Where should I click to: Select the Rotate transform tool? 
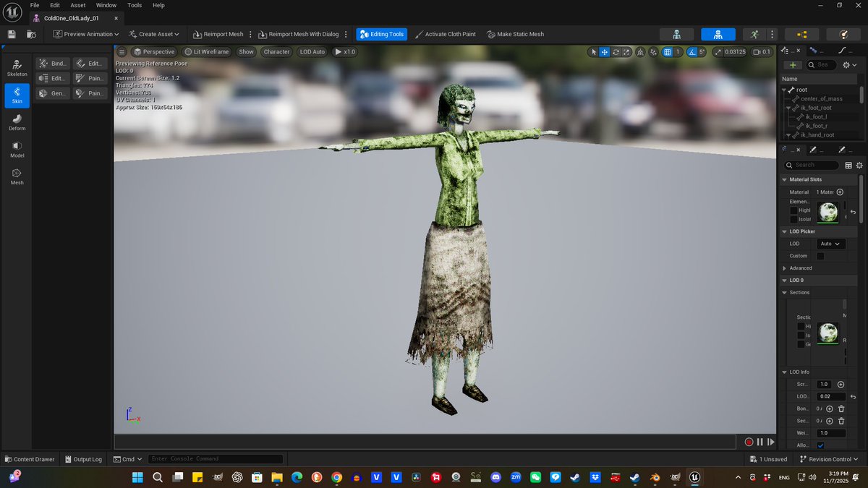[616, 51]
